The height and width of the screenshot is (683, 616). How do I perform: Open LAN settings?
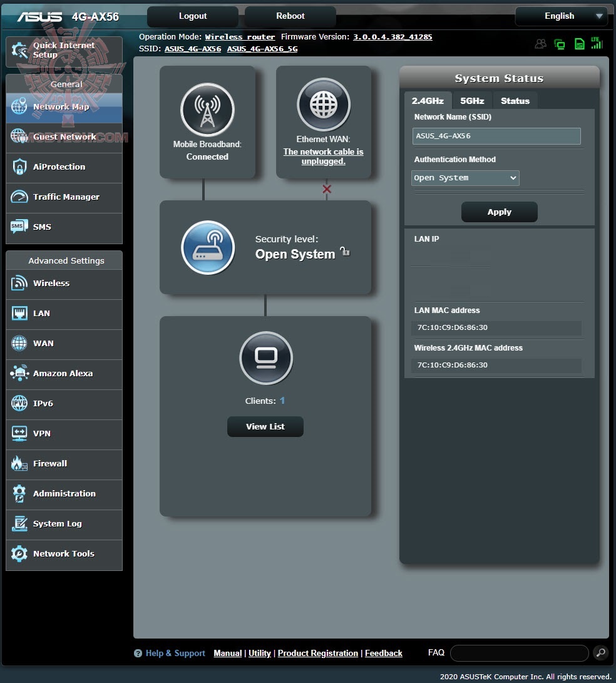point(64,314)
